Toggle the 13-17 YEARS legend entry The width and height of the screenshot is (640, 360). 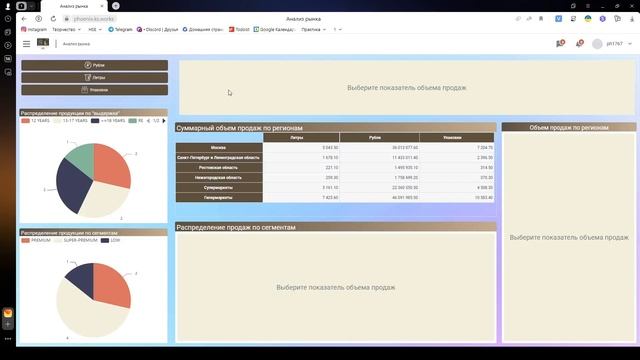pyautogui.click(x=71, y=121)
